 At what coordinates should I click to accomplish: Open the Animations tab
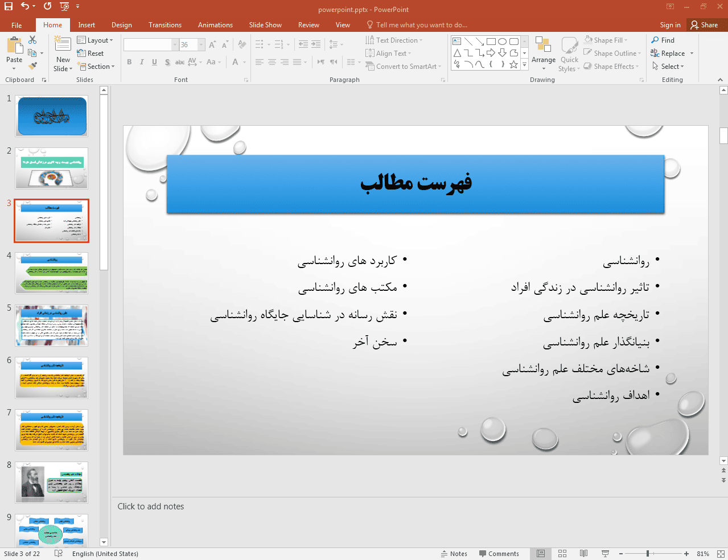tap(215, 25)
